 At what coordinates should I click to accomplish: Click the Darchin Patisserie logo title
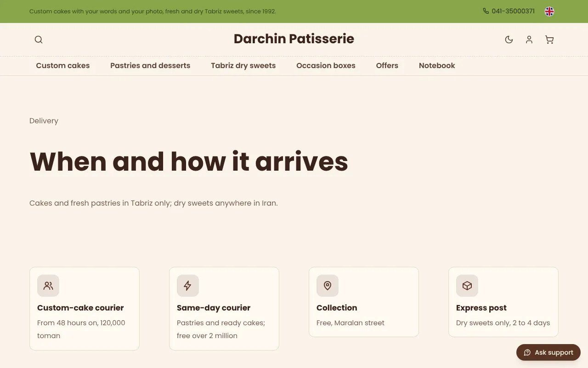point(294,39)
